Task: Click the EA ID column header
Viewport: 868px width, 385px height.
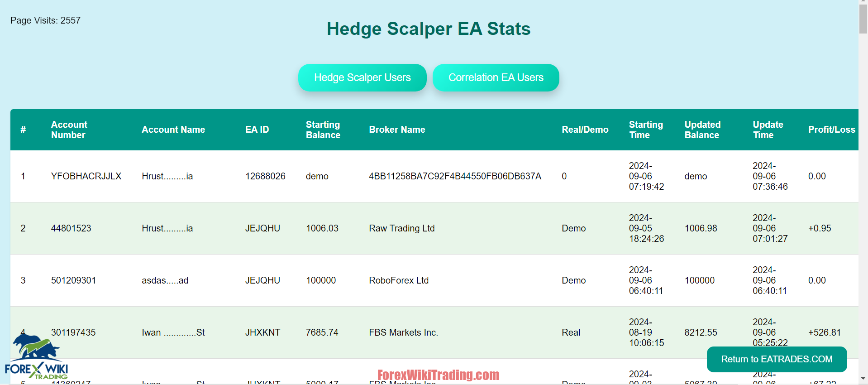Action: [x=257, y=130]
